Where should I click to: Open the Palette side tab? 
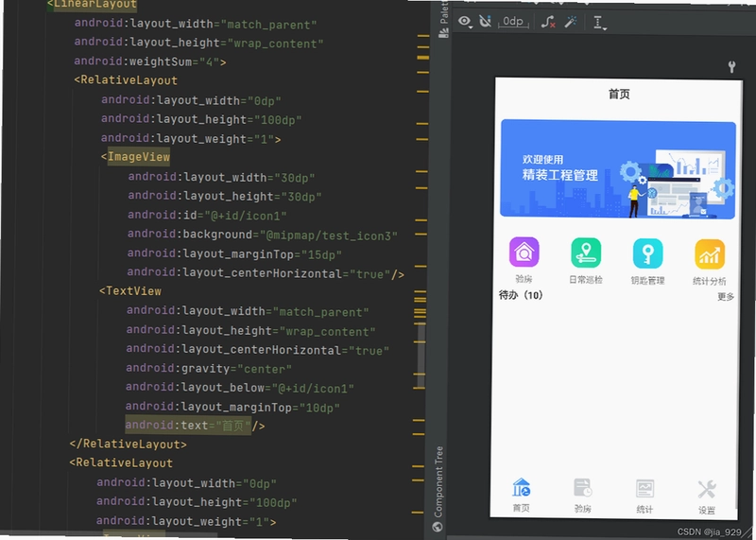click(443, 19)
